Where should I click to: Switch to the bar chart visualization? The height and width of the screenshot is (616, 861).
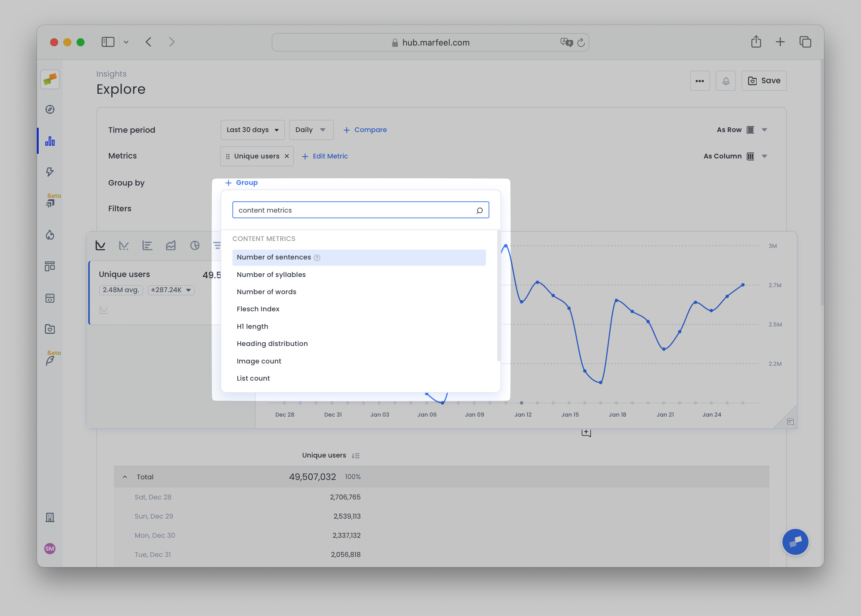pos(148,245)
